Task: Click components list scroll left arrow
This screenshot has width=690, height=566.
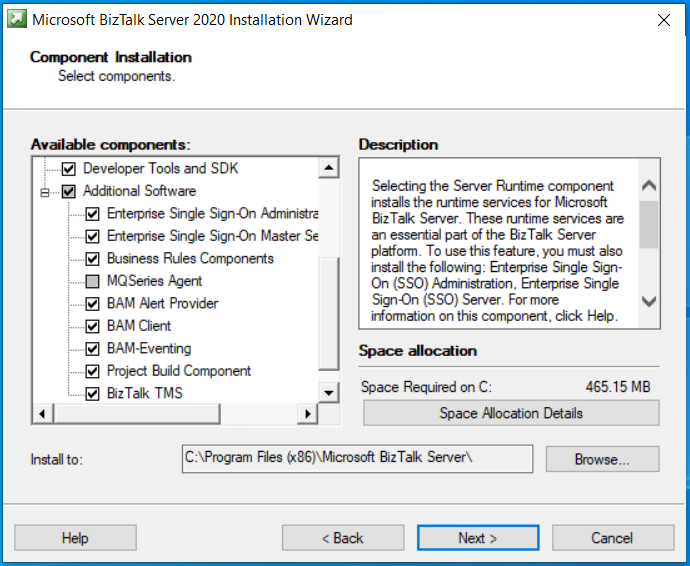Action: point(43,414)
